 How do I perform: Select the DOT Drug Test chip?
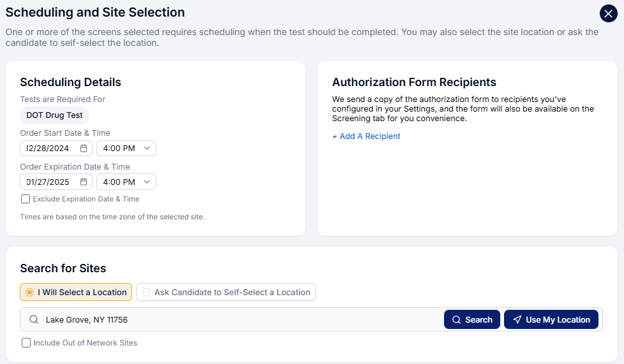pyautogui.click(x=54, y=115)
